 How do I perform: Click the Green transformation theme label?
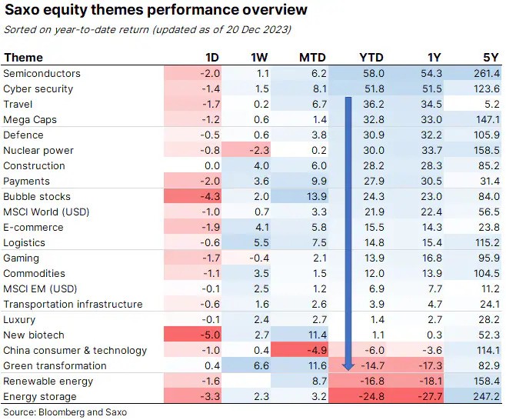pyautogui.click(x=55, y=366)
